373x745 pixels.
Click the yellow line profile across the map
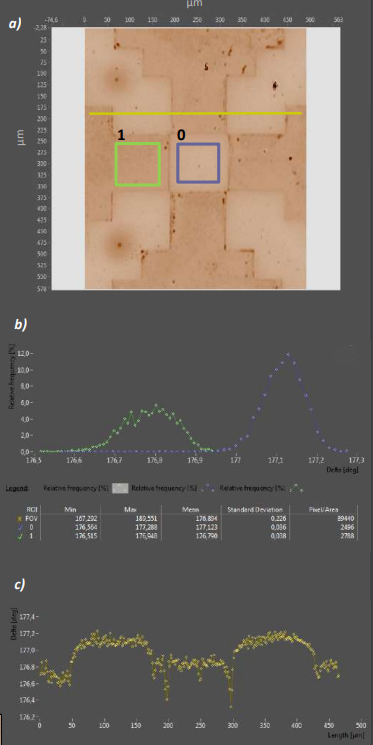coord(195,114)
